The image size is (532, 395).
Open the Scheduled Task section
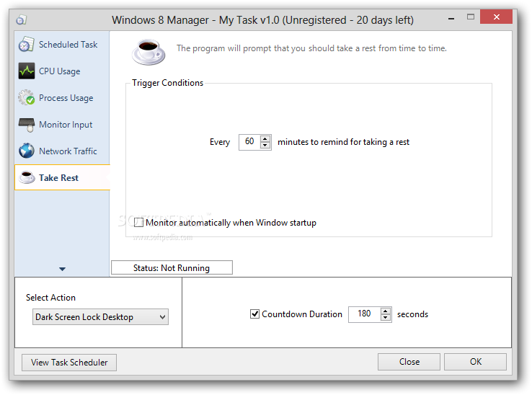coord(62,45)
